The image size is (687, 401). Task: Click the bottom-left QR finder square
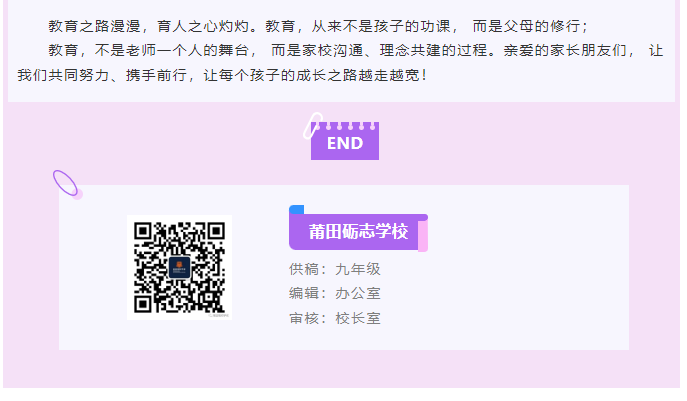pyautogui.click(x=143, y=304)
